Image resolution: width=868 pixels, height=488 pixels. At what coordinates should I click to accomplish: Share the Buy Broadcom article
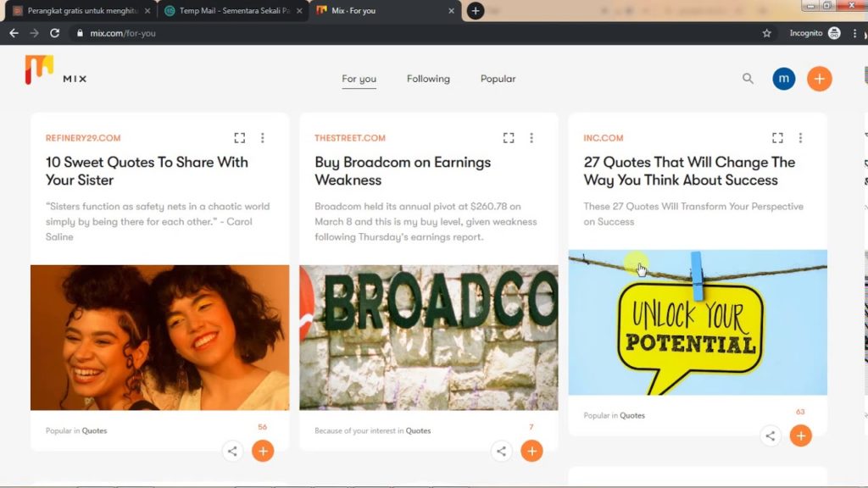[x=502, y=451]
